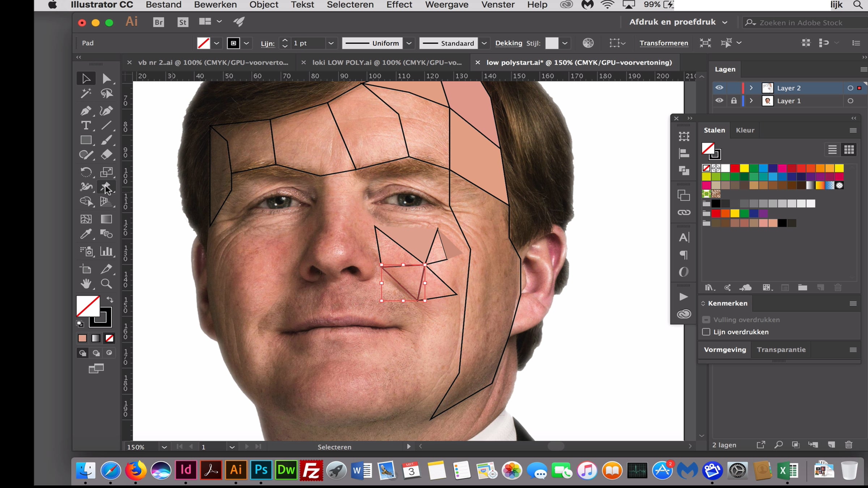Expand Layer 2 contents

[x=751, y=88]
